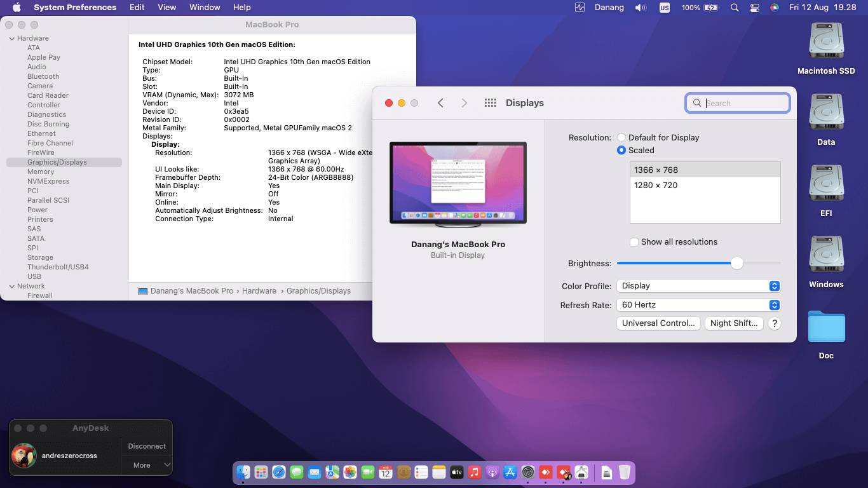Screen dimensions: 868x488
Task: Click Disconnect in the AnyDesk panel
Action: [147, 446]
